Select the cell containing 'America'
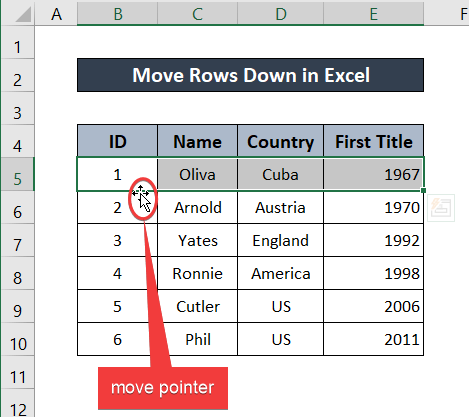 (280, 273)
